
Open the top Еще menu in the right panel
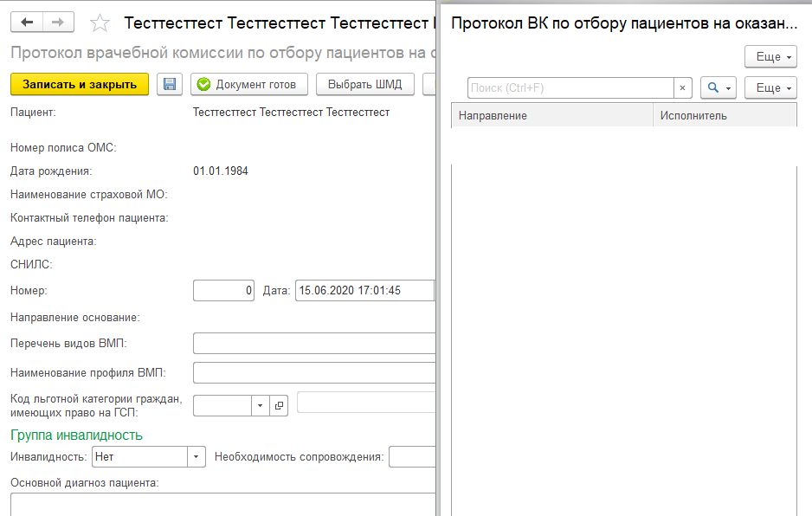[x=770, y=57]
